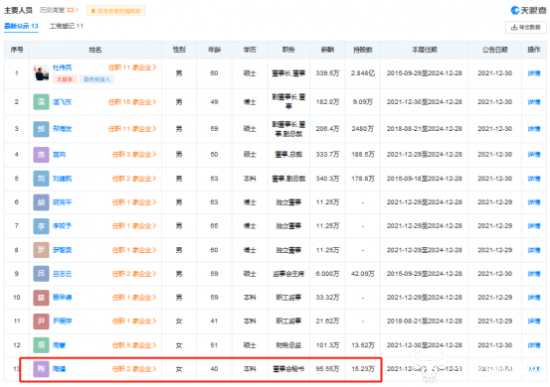Open 详情 details link in row 10
The width and height of the screenshot is (550, 387).
[534, 298]
